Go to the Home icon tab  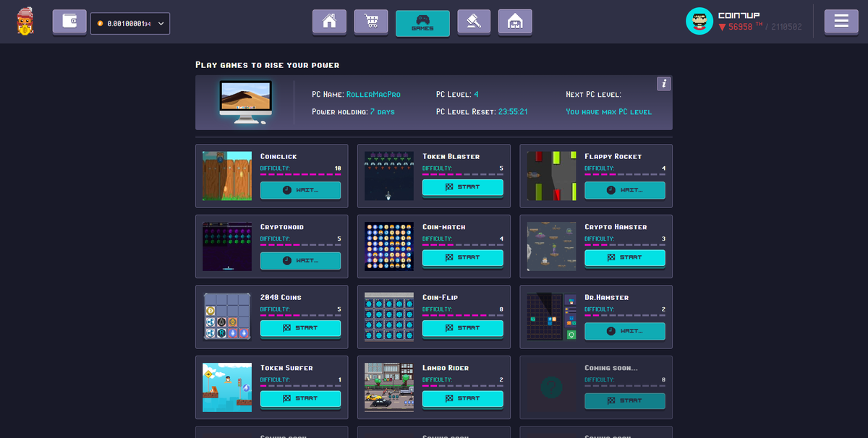coord(329,22)
